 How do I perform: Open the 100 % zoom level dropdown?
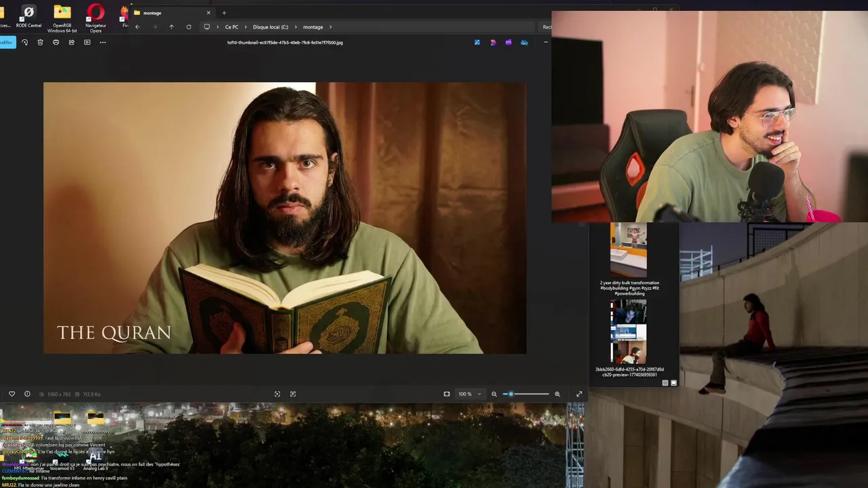pos(469,394)
